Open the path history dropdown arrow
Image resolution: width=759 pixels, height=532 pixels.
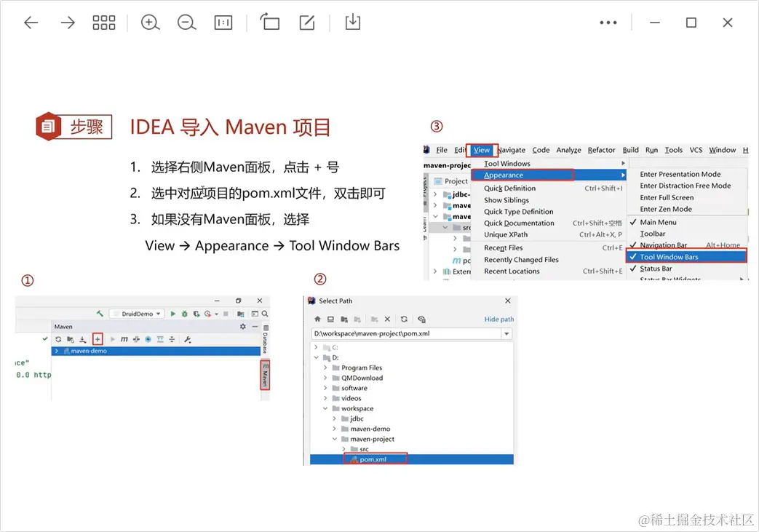[506, 333]
